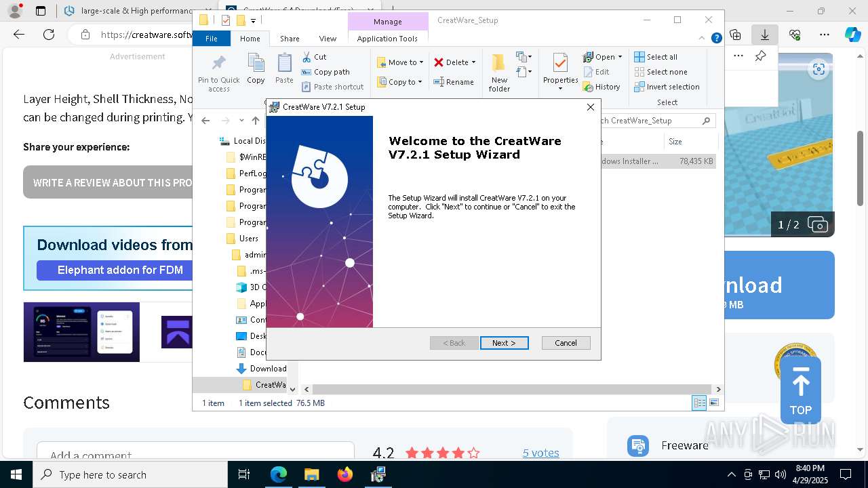The image size is (868, 488).
Task: Open Edge Settings and more menu
Action: tap(825, 34)
